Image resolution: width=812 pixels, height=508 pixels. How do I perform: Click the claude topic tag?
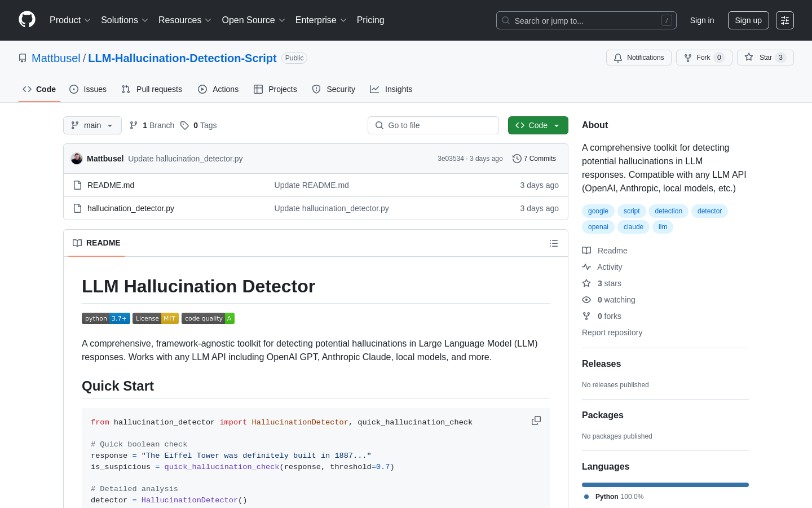pyautogui.click(x=633, y=227)
